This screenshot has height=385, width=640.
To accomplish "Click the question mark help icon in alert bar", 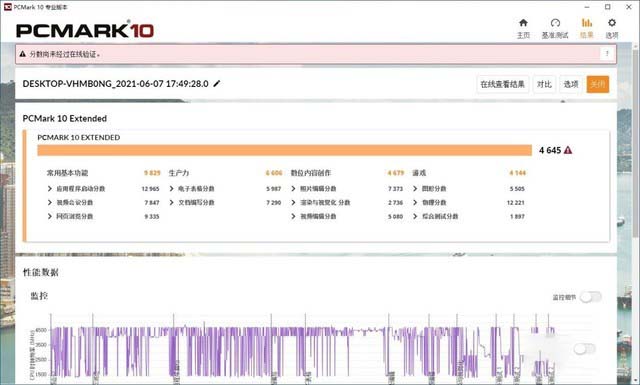I will 607,53.
